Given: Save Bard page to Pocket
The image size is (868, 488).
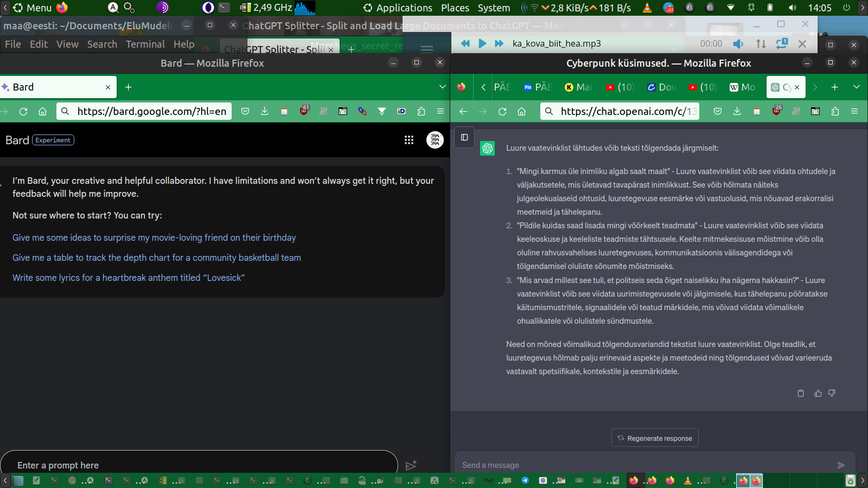Looking at the screenshot, I should 245,111.
